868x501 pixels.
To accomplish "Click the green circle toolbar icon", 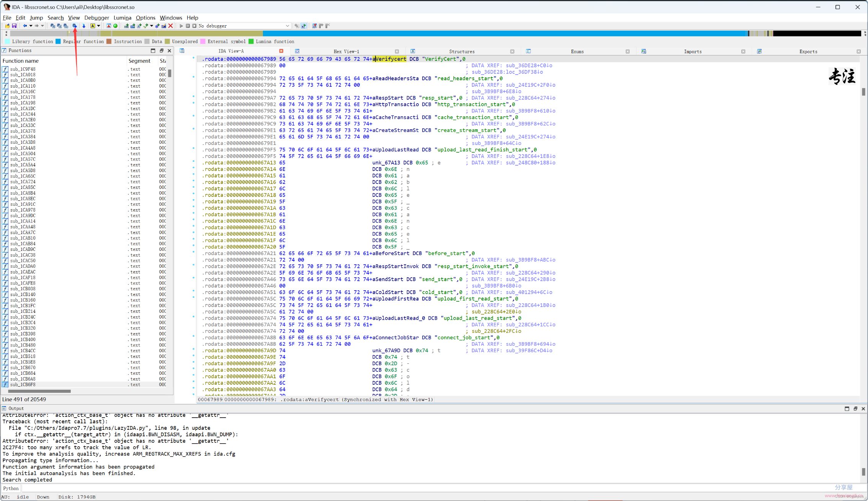I will coord(115,26).
